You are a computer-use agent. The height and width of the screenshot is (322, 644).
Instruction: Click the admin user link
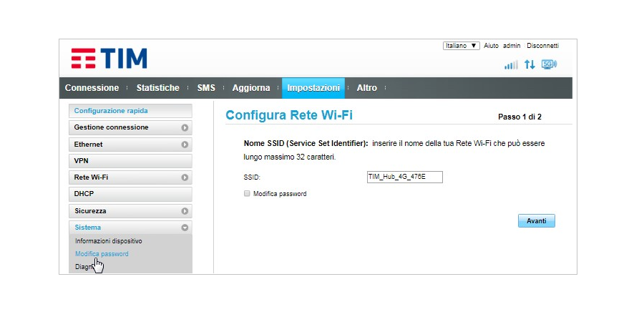(x=512, y=46)
